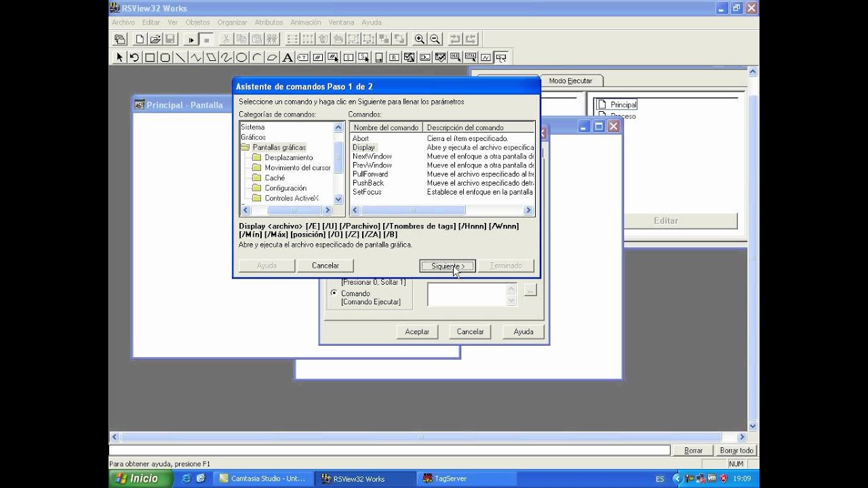Select the Wedge tool
This screenshot has height=488, width=868.
[x=272, y=58]
